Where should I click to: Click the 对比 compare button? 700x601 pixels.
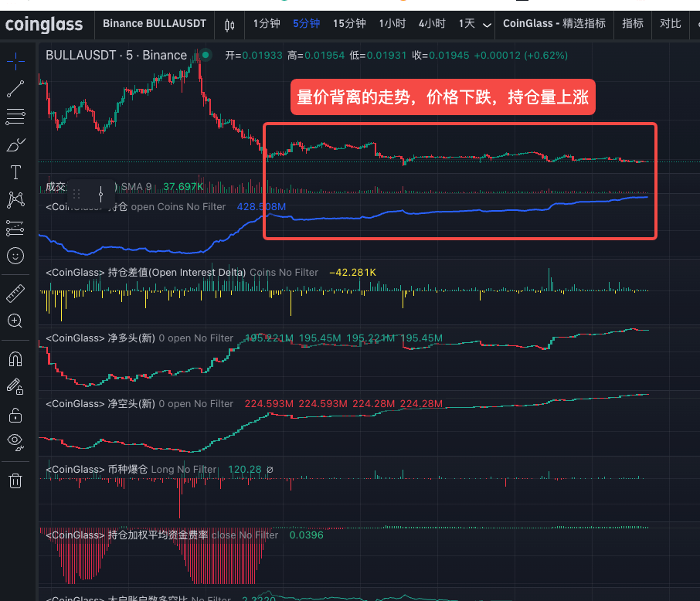click(670, 24)
